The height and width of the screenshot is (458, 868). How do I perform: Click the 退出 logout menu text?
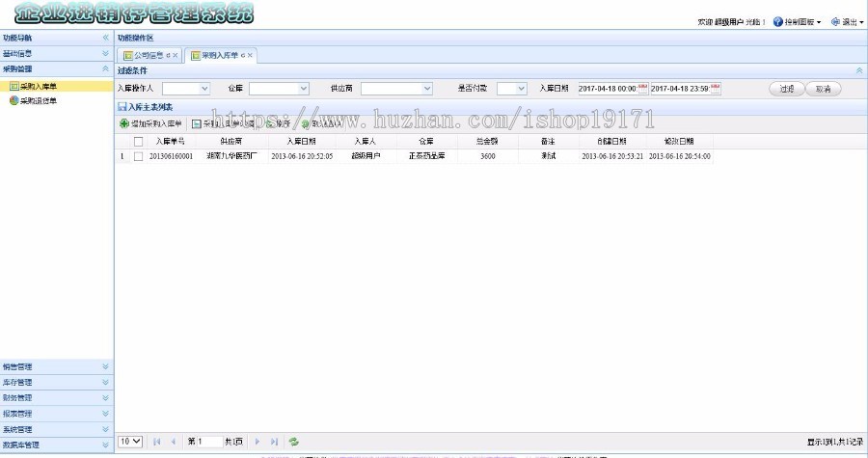coord(849,22)
